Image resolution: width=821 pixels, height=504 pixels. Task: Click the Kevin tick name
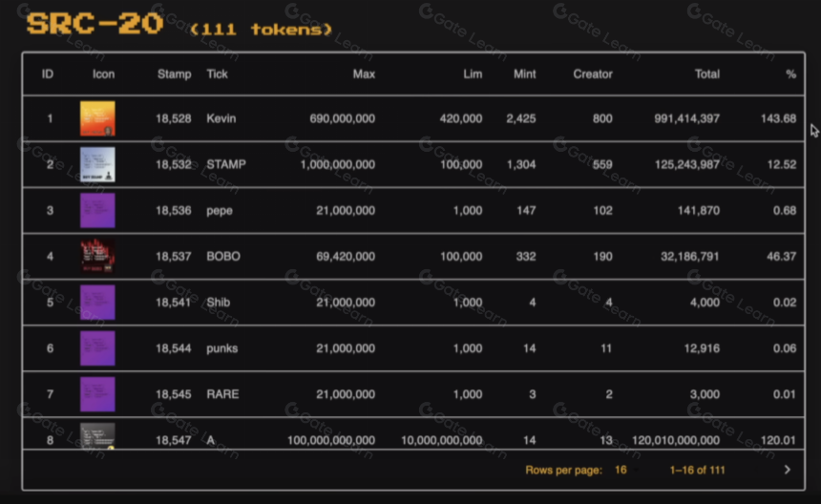[x=221, y=118]
